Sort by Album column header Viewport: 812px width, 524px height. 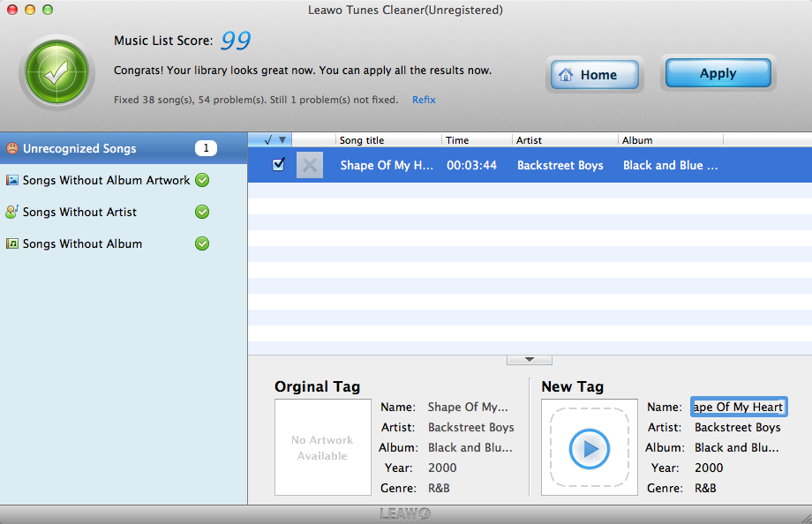[671, 139]
